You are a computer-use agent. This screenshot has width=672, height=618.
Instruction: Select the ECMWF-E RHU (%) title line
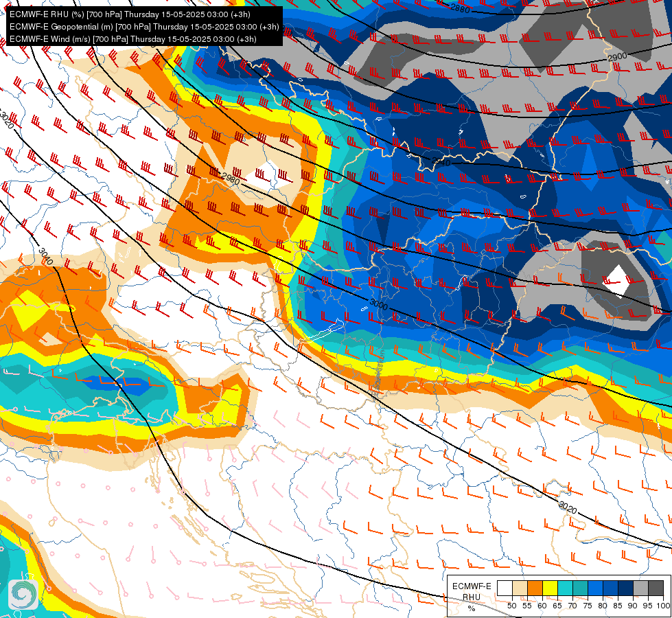pos(130,14)
